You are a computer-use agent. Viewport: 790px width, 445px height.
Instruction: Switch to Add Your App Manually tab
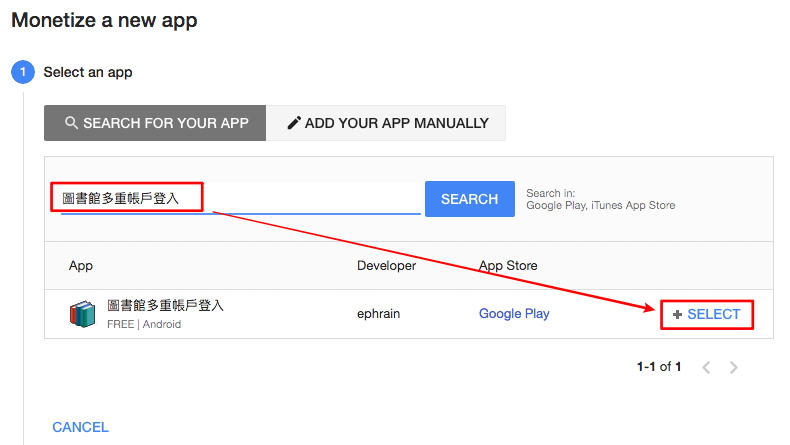(x=386, y=123)
